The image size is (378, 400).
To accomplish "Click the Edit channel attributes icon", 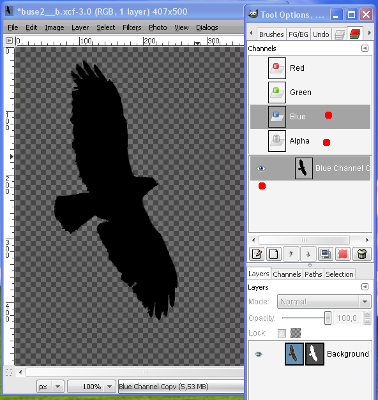I will click(x=256, y=254).
